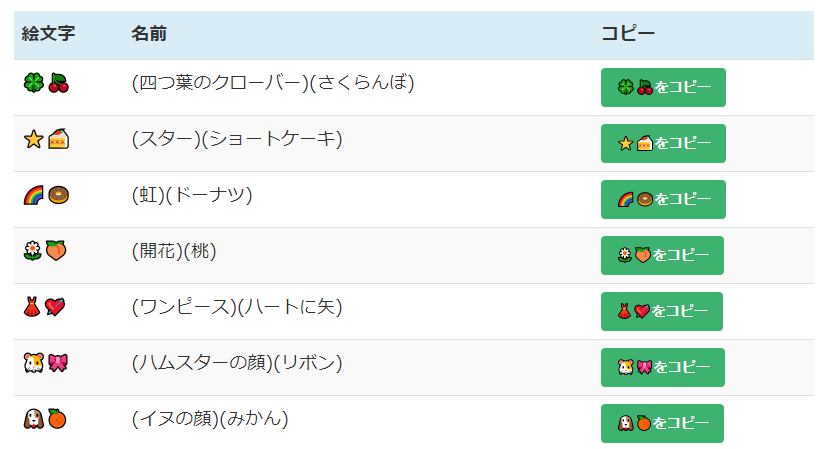Click the blossom flower emoji in the emoji column
The height and width of the screenshot is (449, 821).
point(33,251)
